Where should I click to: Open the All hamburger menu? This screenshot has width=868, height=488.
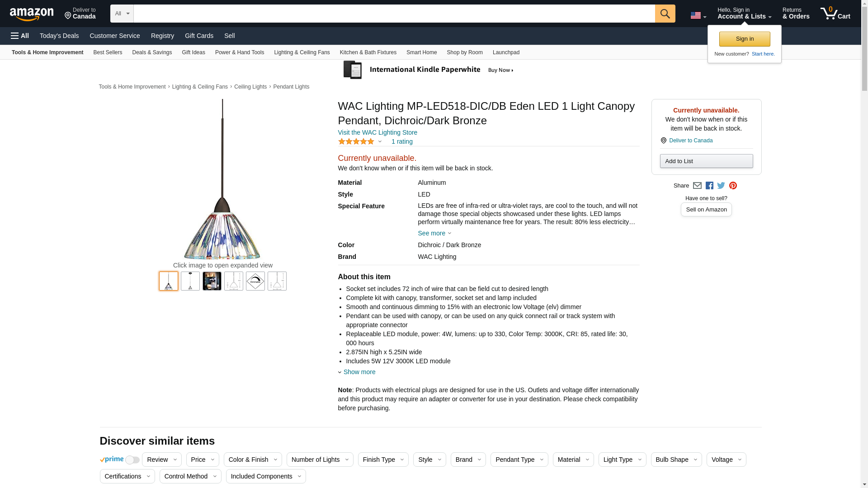(20, 36)
